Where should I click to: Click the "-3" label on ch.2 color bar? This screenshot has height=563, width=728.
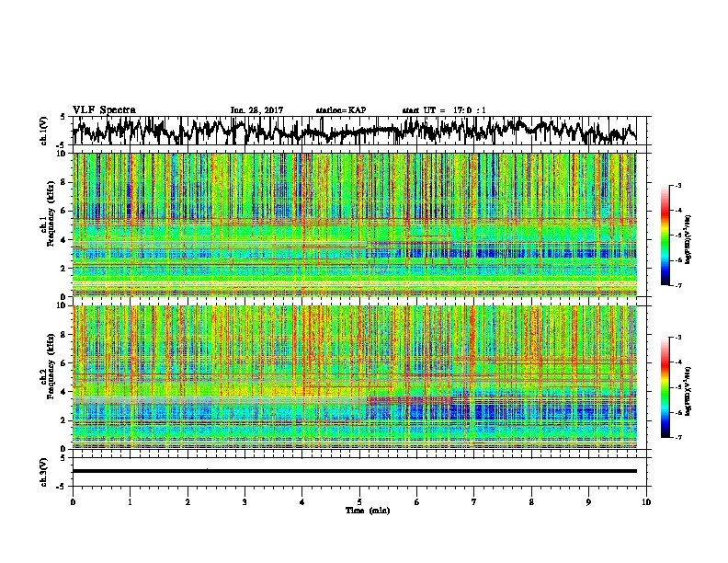(x=678, y=338)
